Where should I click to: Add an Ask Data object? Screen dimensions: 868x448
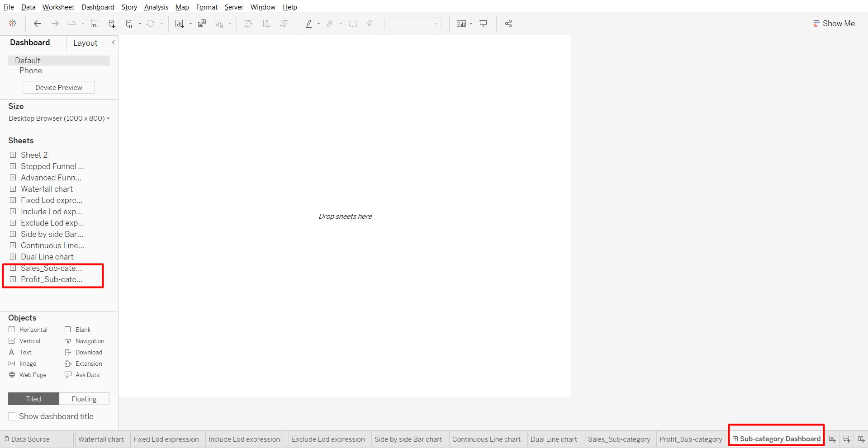click(x=82, y=375)
